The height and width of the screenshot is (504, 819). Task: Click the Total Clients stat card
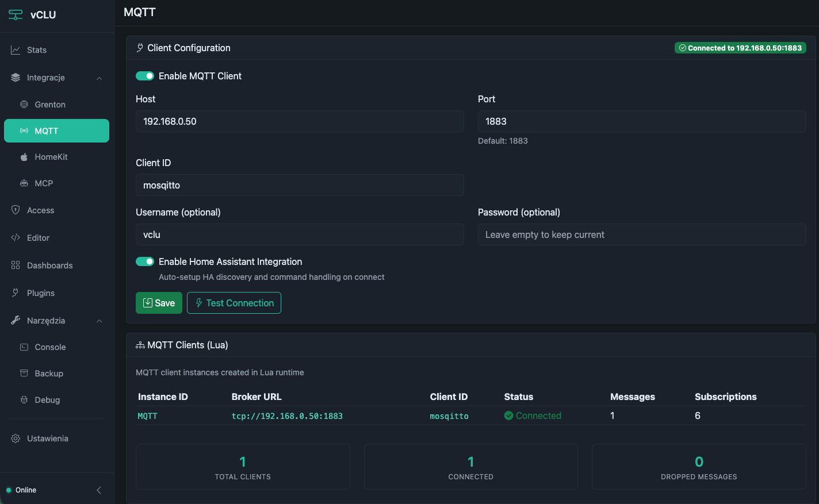(x=243, y=467)
